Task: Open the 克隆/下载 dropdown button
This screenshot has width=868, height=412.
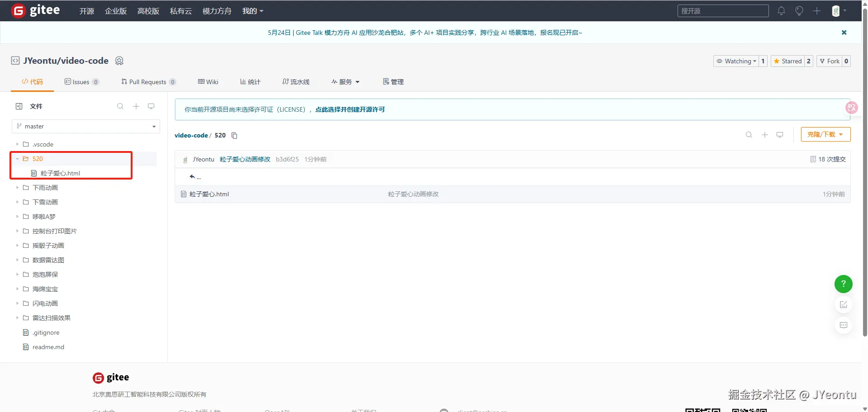Action: click(x=825, y=134)
